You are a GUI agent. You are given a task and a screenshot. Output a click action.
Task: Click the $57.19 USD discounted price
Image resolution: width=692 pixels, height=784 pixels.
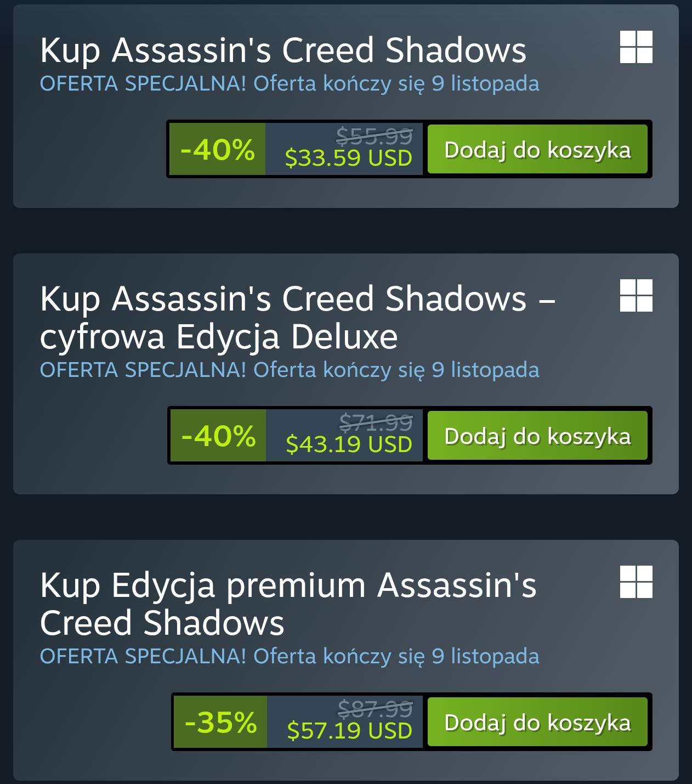(349, 730)
